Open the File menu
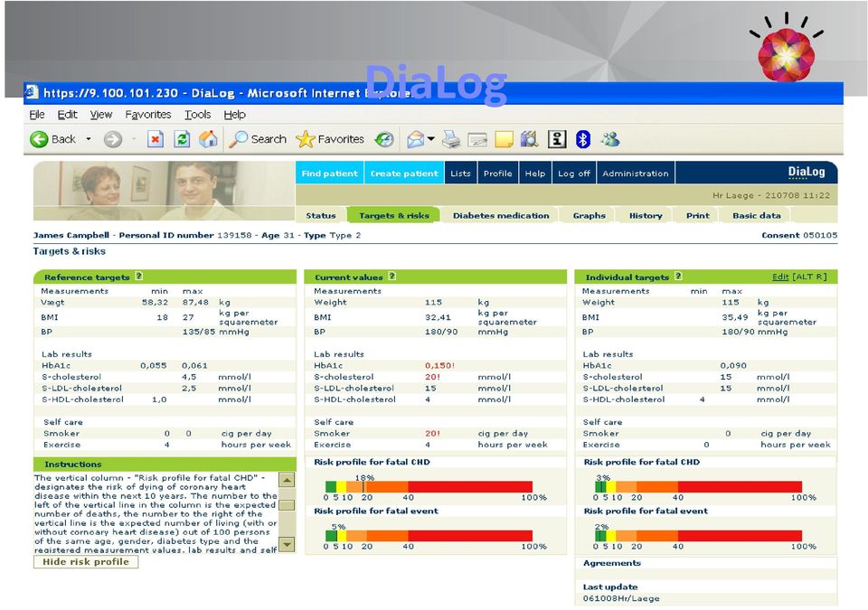Screen dimensions: 868x610 [x=37, y=115]
